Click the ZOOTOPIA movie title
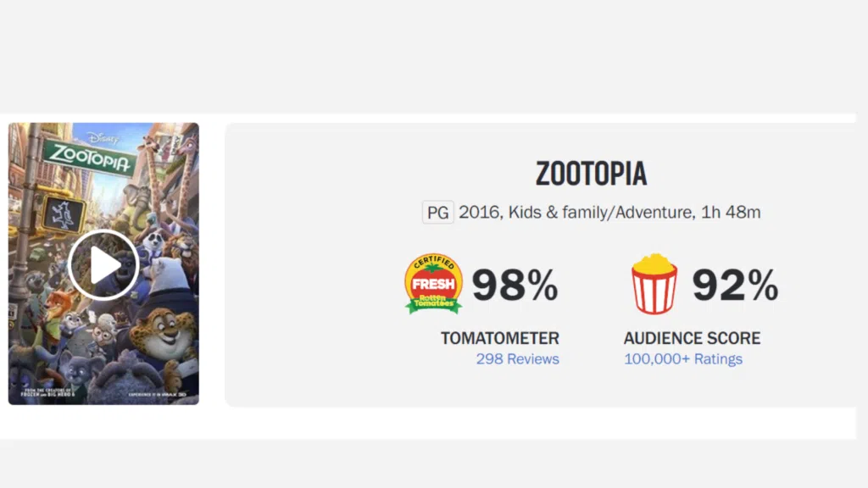 (x=590, y=175)
